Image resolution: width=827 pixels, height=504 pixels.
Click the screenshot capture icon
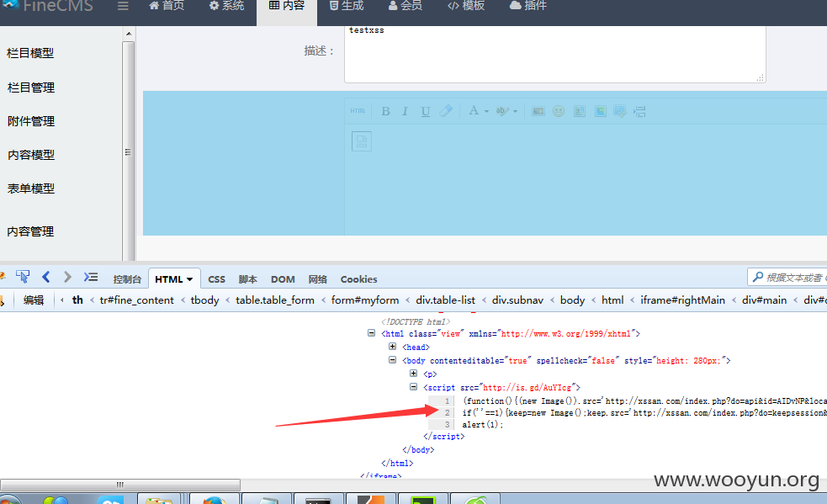(620, 111)
